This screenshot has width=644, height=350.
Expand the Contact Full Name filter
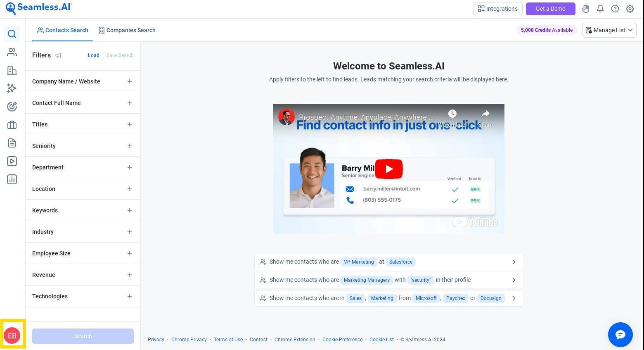[83, 103]
